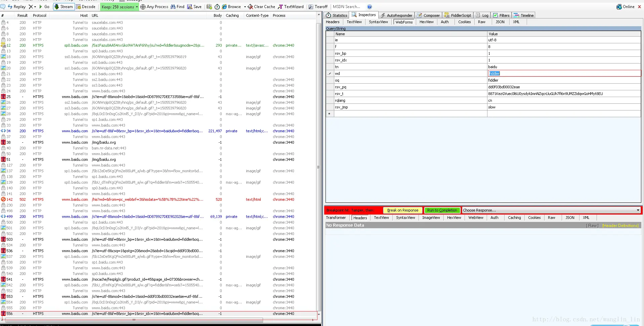Screen dimensions: 644x326
Task: Click the image icon of session 137
Action: pyautogui.click(x=3, y=171)
